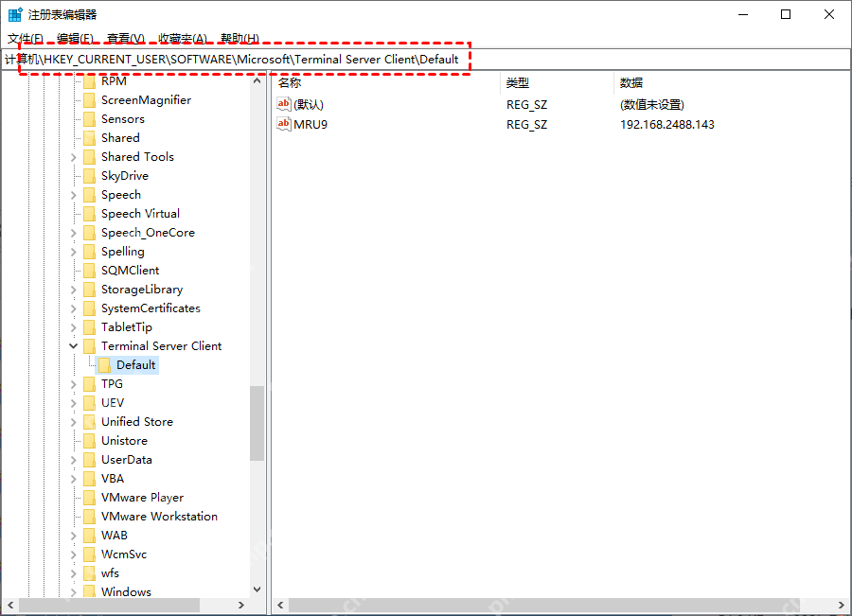Select the WcmSvc key label
Screen dimensions: 852x616
click(124, 554)
